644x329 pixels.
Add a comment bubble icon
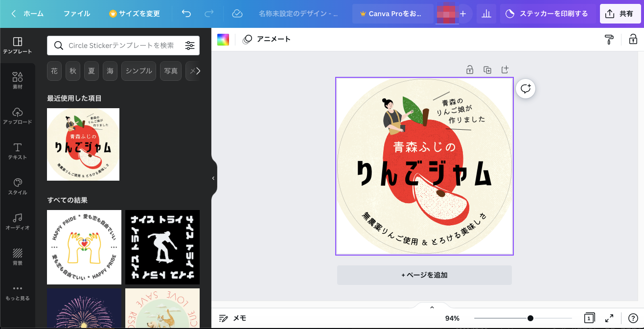coord(526,89)
